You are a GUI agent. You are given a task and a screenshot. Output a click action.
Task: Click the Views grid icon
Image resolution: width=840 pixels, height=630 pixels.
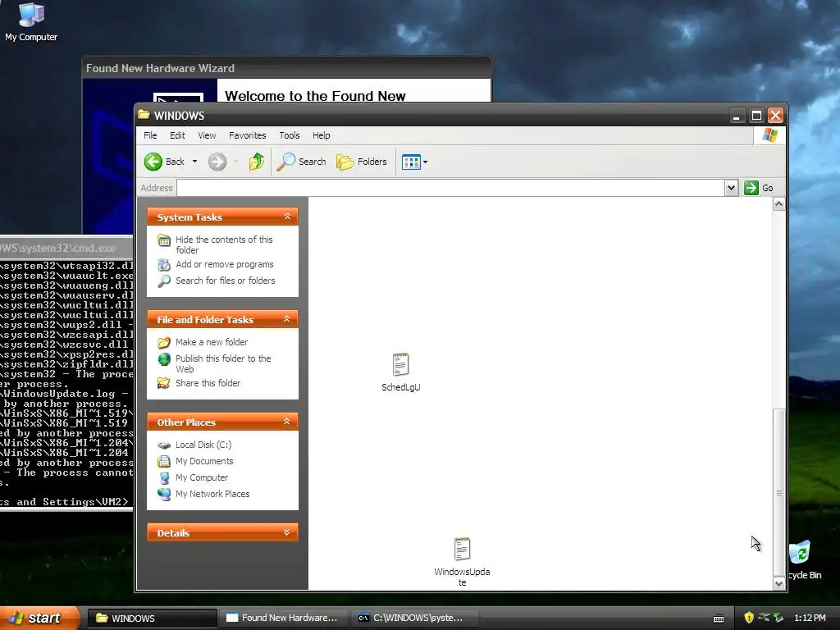411,162
